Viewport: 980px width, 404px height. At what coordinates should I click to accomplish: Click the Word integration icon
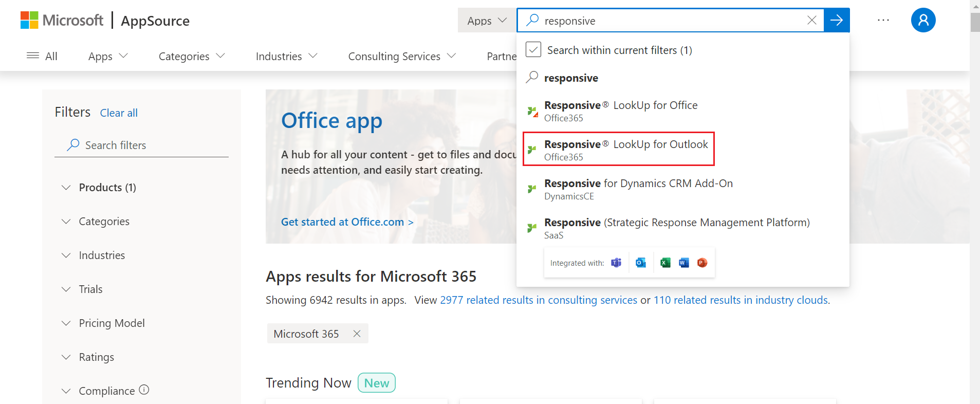pos(684,263)
